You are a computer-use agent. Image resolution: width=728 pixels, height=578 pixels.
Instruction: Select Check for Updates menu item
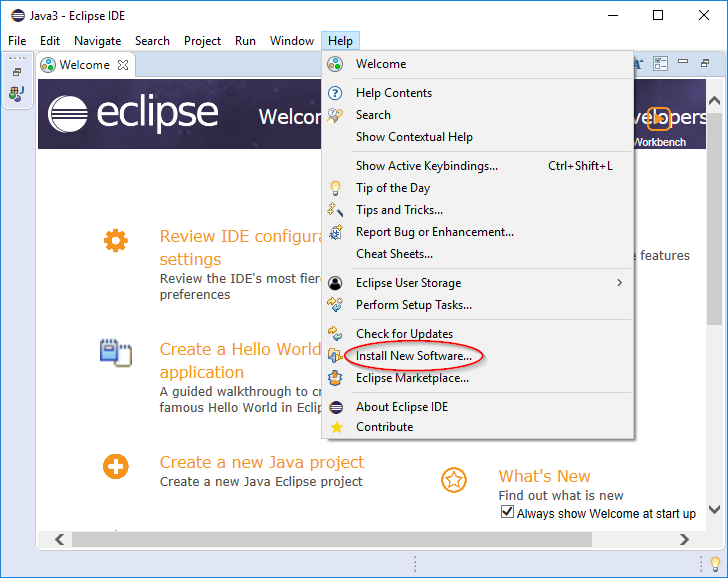click(x=404, y=334)
